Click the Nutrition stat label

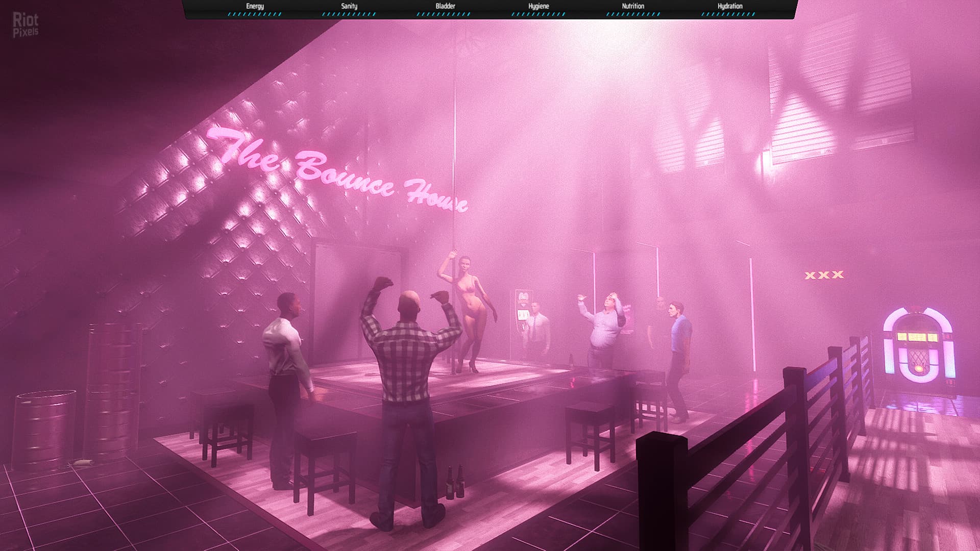tap(633, 6)
